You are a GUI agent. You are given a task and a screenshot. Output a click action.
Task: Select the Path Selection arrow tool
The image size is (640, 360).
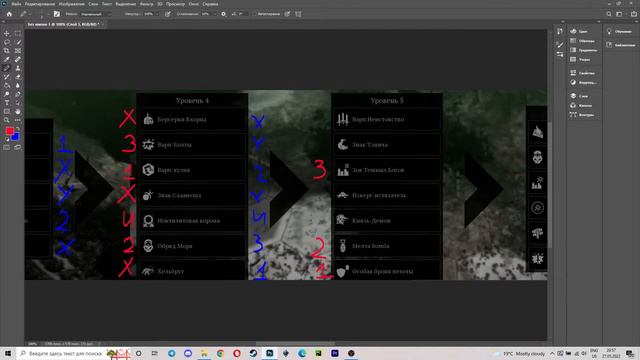pyautogui.click(x=18, y=103)
